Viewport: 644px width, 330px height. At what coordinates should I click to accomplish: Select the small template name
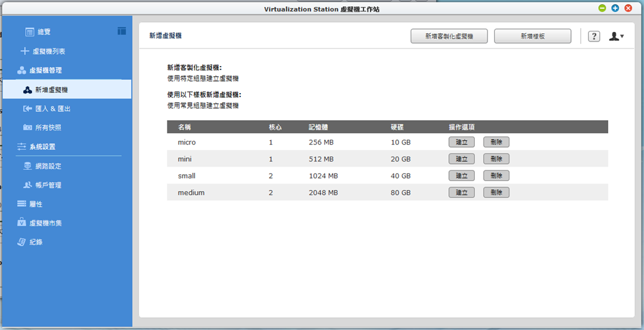pos(186,175)
